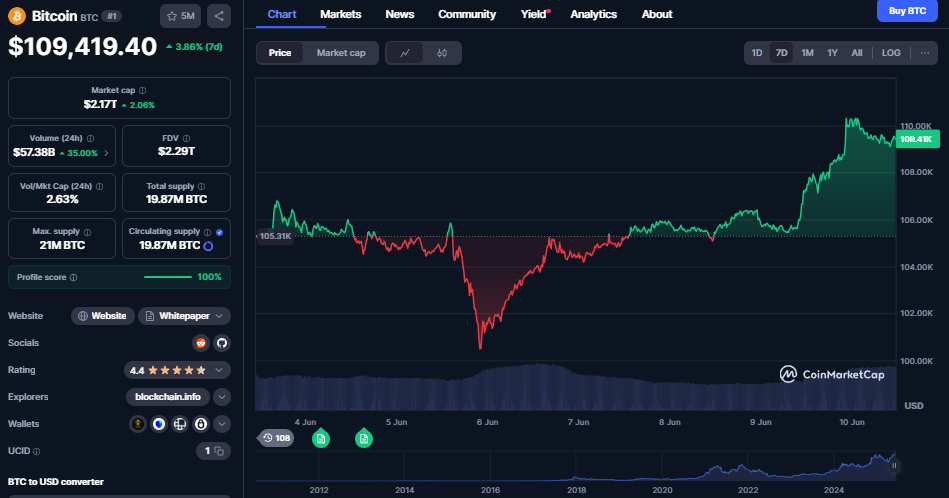Screen dimensions: 949x498
Task: Open chart more options ellipsis
Action: [925, 53]
